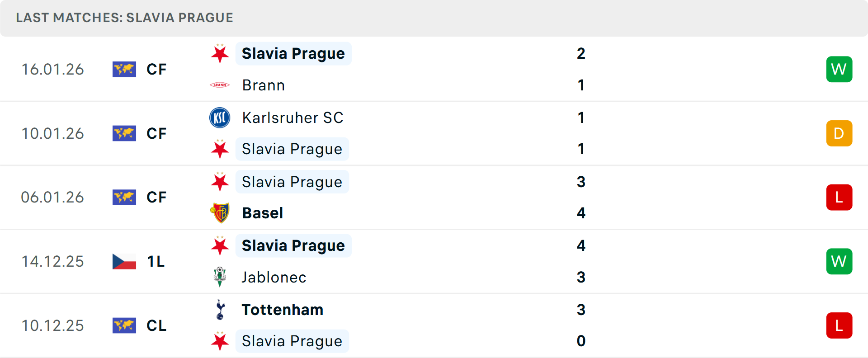The width and height of the screenshot is (868, 358).
Task: Click the Basel club crest
Action: tap(220, 213)
